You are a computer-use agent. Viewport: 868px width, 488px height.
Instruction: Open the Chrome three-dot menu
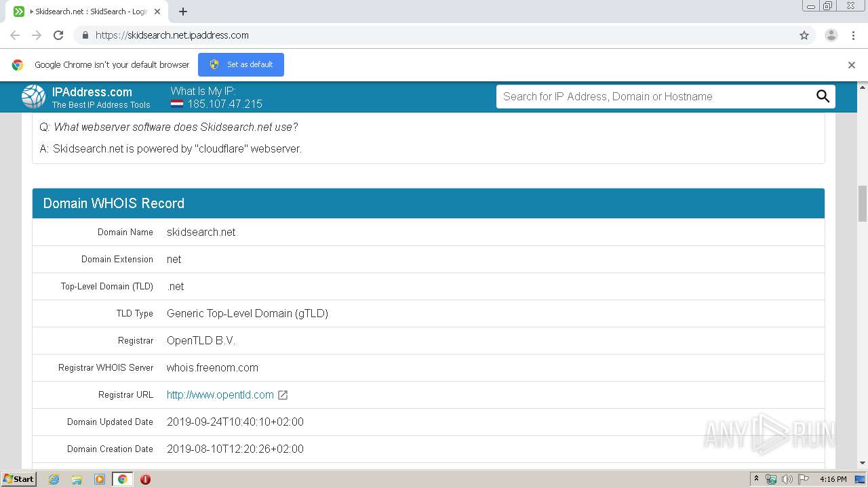click(x=854, y=35)
